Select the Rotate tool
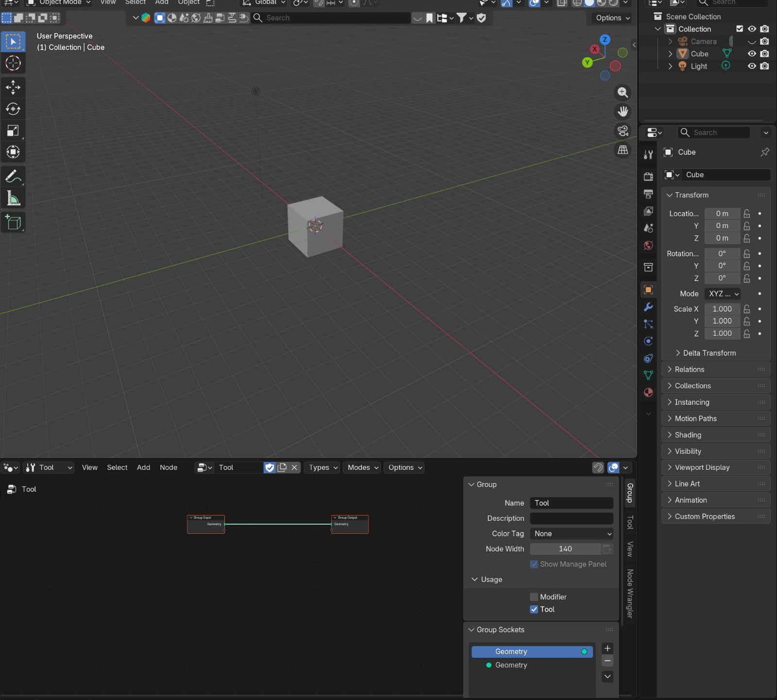The height and width of the screenshot is (700, 777). click(x=13, y=109)
